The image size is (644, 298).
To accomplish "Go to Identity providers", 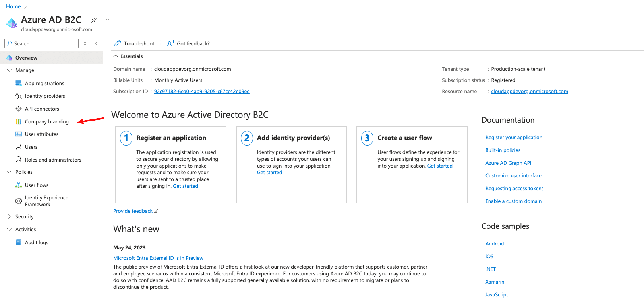I will 45,96.
